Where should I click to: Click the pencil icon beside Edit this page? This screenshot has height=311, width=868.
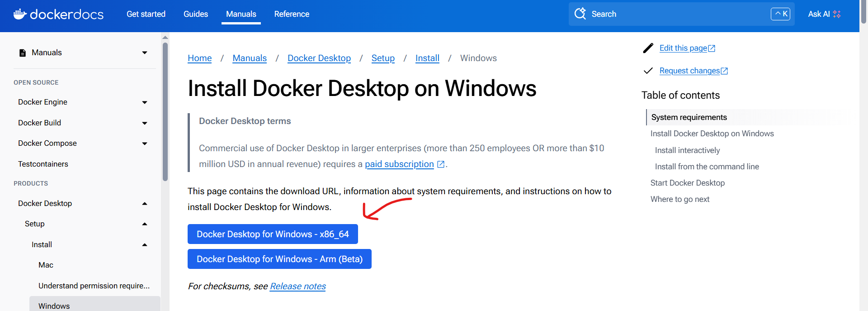(x=648, y=48)
